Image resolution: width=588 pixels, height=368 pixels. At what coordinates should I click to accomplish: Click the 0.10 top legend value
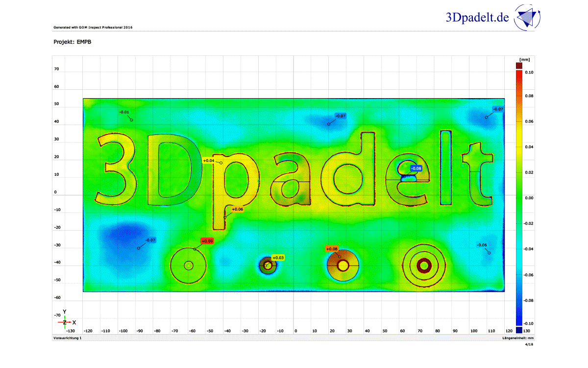(x=529, y=72)
